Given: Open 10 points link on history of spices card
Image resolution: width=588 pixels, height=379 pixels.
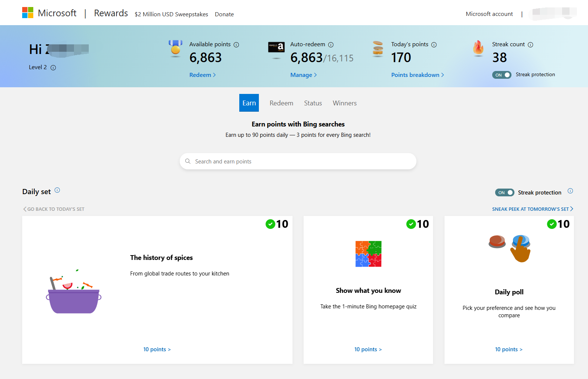Looking at the screenshot, I should pyautogui.click(x=157, y=349).
